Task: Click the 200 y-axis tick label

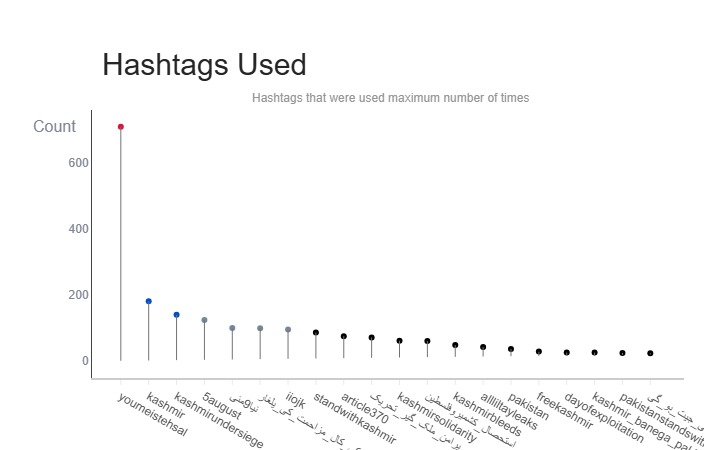Action: (78, 295)
